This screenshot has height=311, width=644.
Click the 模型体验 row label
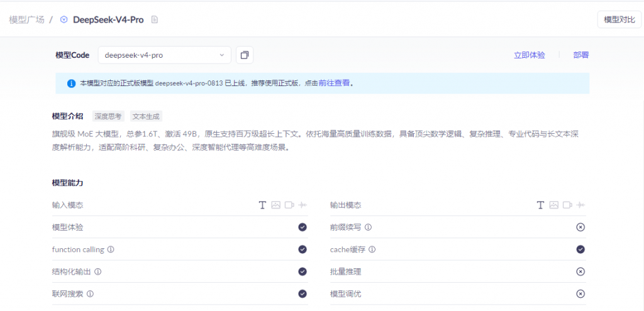coord(68,227)
